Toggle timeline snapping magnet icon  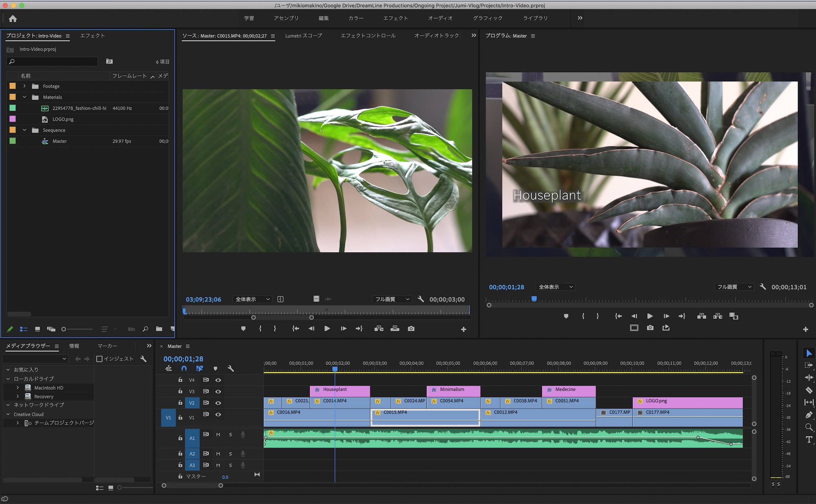[x=184, y=369]
